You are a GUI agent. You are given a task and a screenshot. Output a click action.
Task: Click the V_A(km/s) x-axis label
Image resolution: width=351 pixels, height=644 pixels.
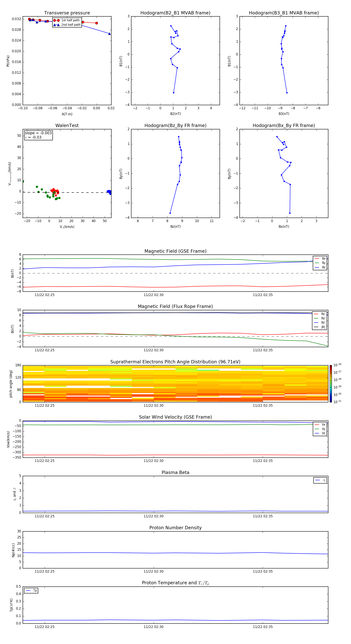(67, 227)
